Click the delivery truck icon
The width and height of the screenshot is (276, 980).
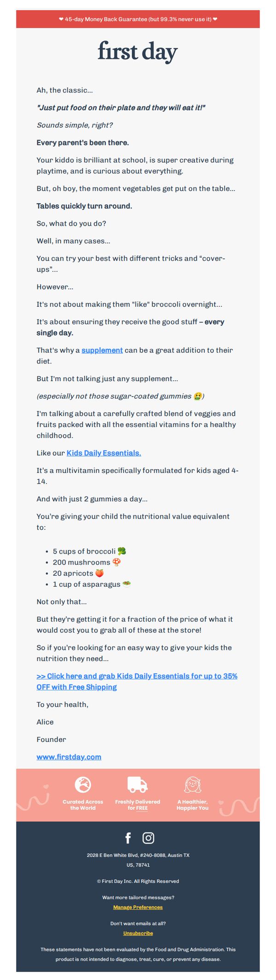(138, 784)
